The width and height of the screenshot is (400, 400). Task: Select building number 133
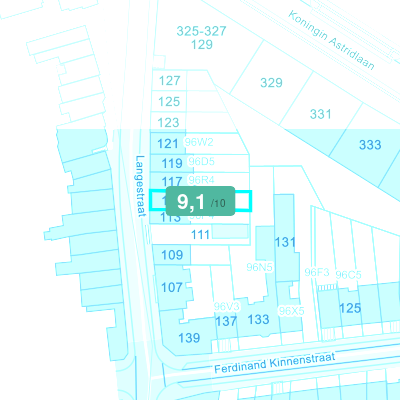(258, 319)
